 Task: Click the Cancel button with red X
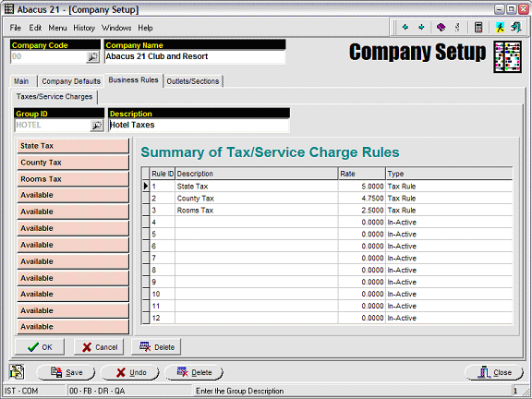click(x=99, y=347)
